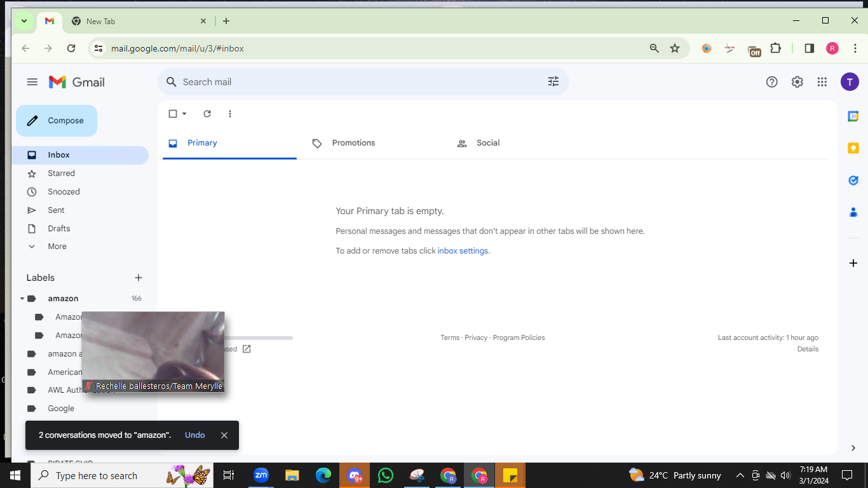Image resolution: width=868 pixels, height=488 pixels.
Task: Dismiss the conversations moved notification
Action: (x=224, y=435)
